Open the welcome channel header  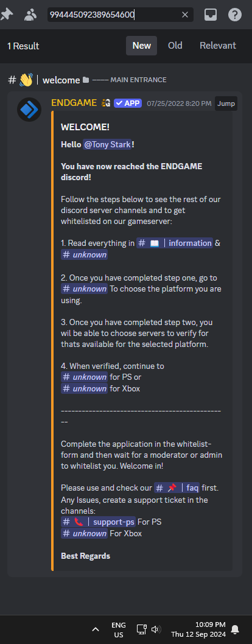coord(61,80)
